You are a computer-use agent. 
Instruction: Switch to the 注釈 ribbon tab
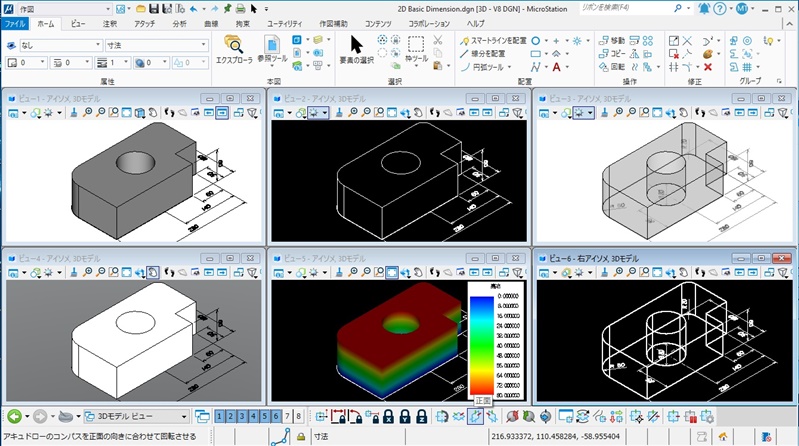pos(110,23)
